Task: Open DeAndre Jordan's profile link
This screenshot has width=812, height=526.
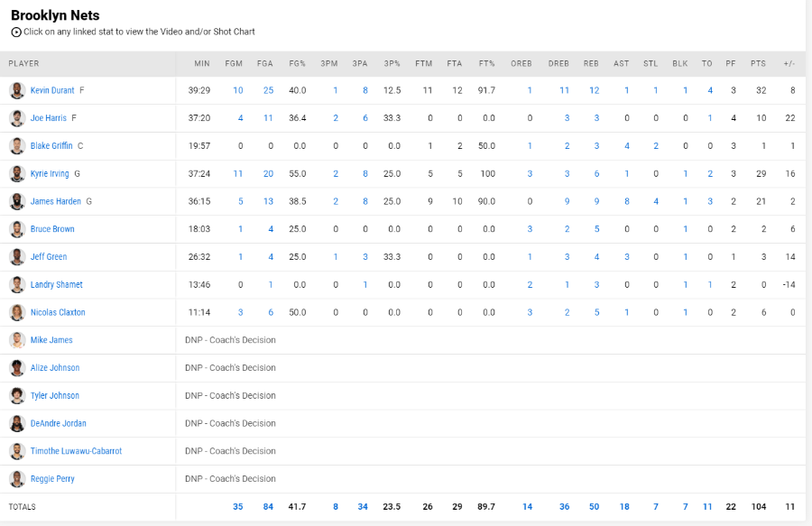Action: point(59,423)
